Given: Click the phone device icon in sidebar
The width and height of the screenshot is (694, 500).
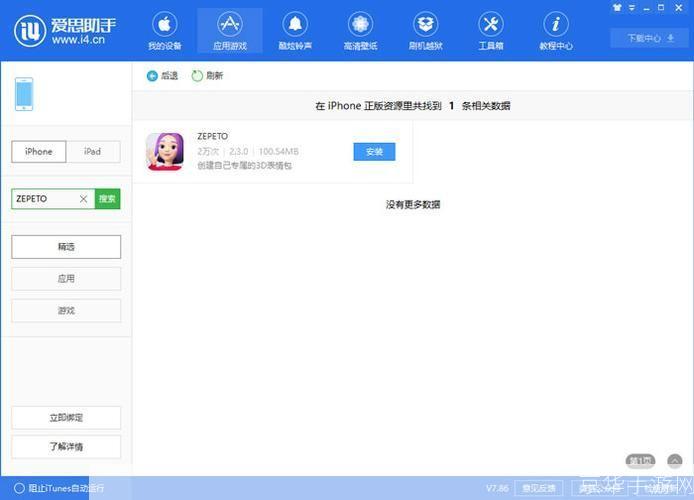Looking at the screenshot, I should (24, 94).
